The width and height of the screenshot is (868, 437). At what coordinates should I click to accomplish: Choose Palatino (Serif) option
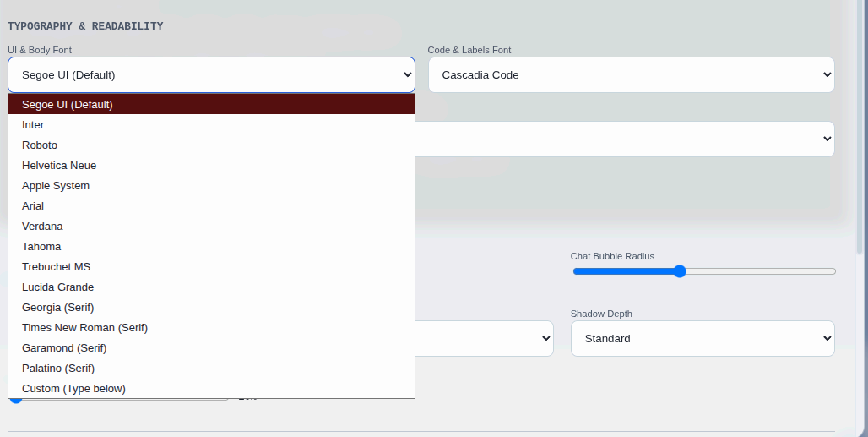[211, 369]
